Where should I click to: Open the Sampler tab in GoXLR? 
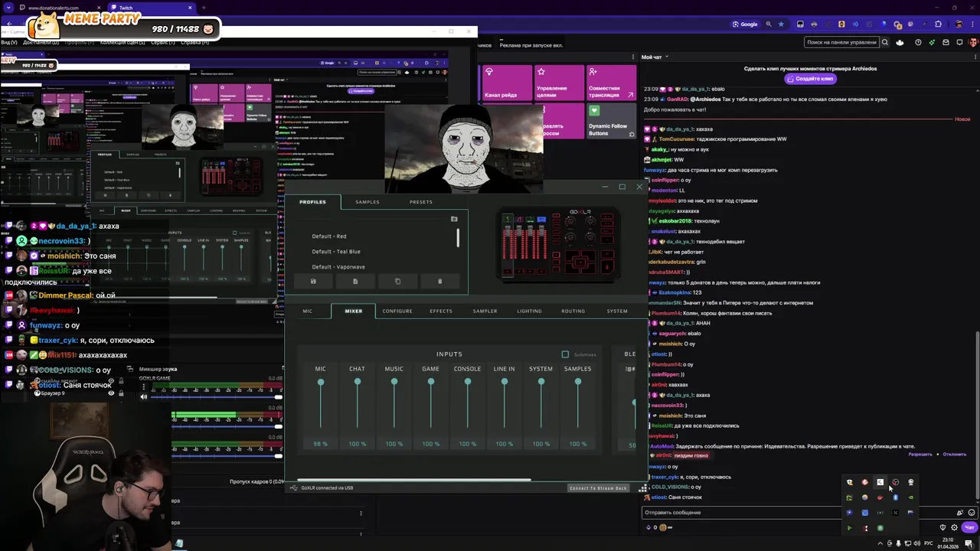[485, 311]
